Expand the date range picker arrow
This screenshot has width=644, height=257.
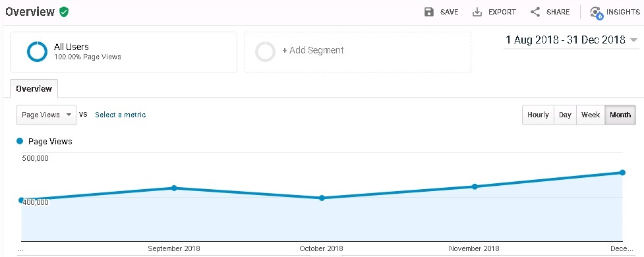click(x=633, y=40)
